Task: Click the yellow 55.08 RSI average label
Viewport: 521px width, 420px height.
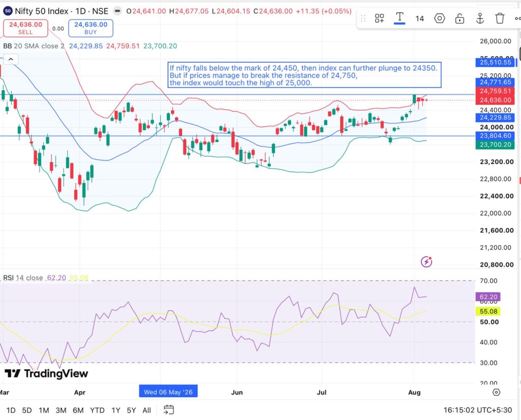Action: [488, 311]
